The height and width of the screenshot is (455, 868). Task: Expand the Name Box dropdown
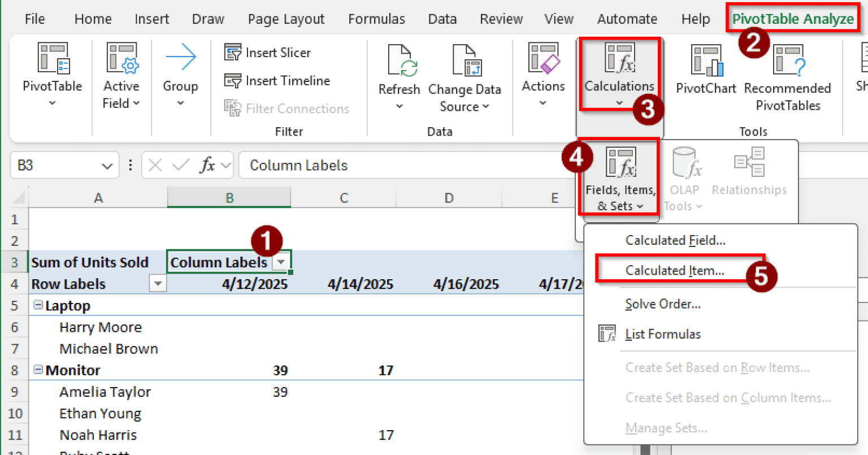click(107, 166)
